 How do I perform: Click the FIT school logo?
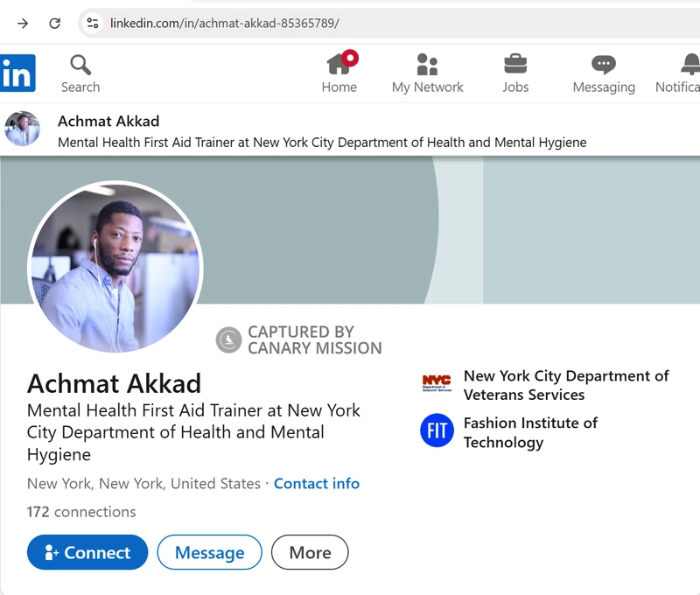click(437, 430)
